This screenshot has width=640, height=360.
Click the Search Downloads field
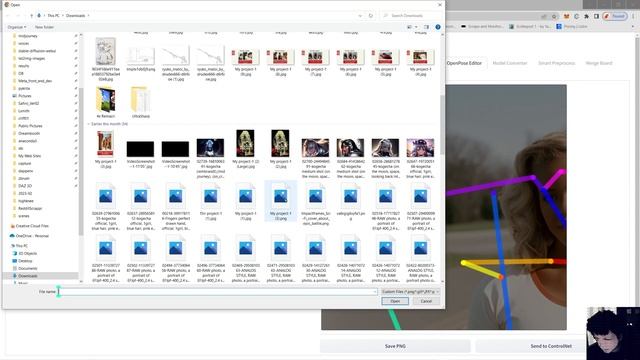tap(412, 16)
